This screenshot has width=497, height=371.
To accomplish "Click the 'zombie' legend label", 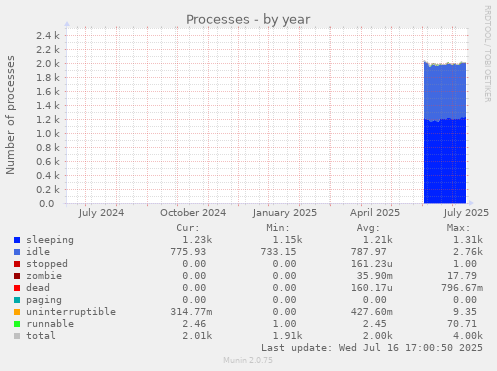I will point(44,276).
